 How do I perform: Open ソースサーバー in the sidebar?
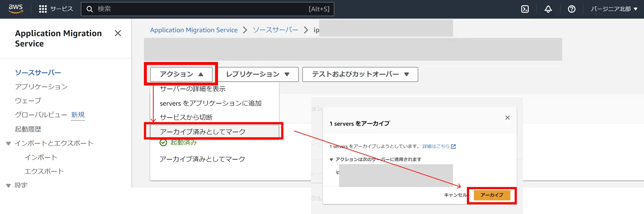(38, 73)
